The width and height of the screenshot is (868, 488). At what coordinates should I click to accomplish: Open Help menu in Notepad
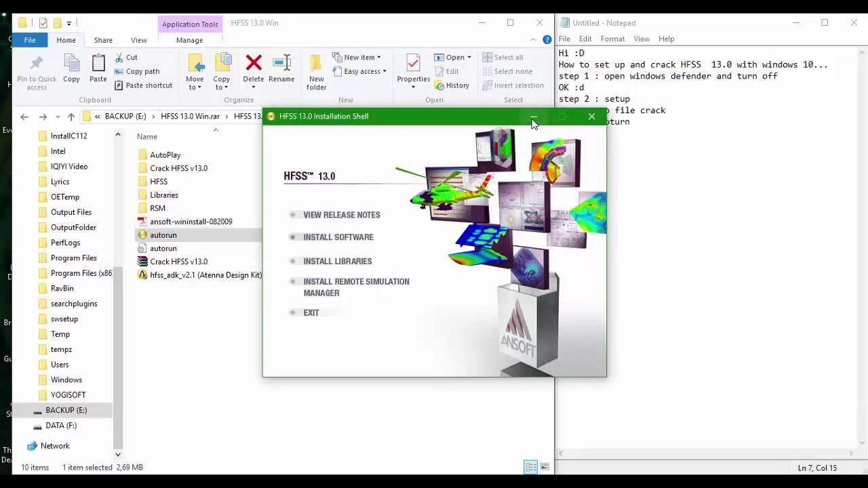(x=666, y=39)
